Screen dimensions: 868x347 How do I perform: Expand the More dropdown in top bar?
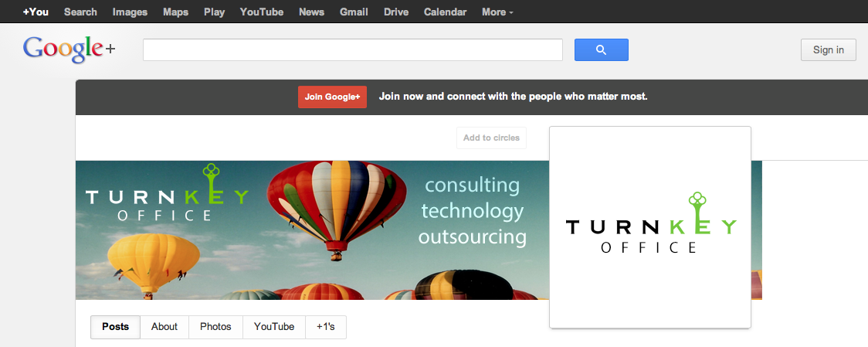tap(497, 12)
